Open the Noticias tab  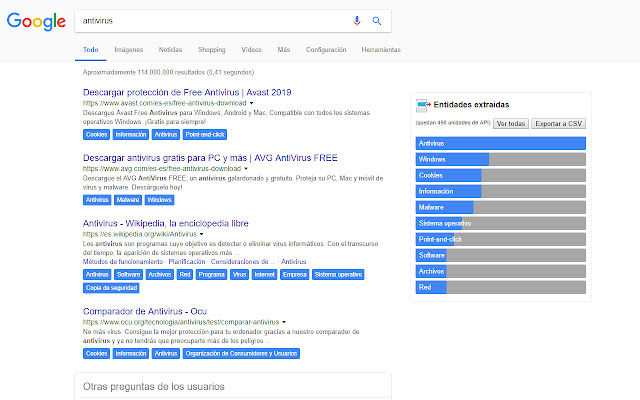pos(170,49)
